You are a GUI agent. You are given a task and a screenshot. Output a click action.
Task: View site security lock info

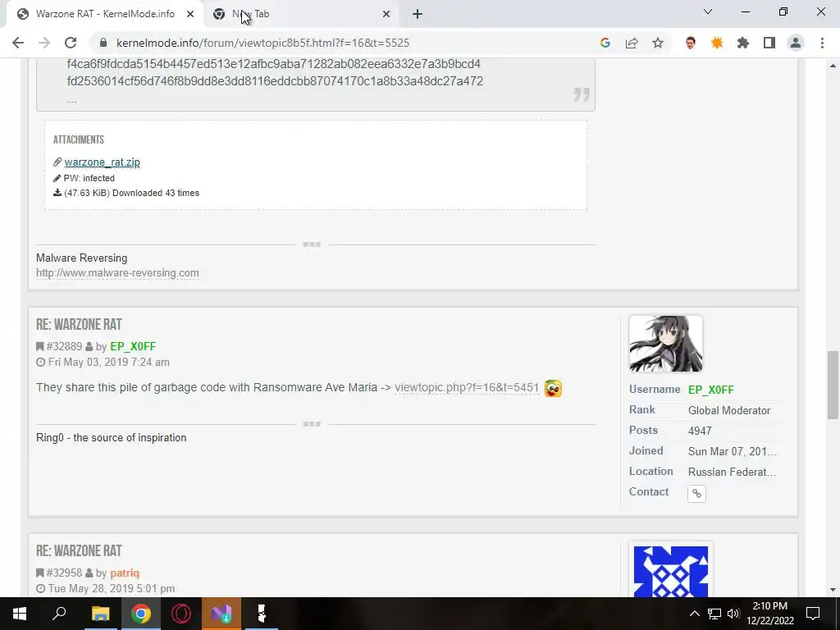103,43
